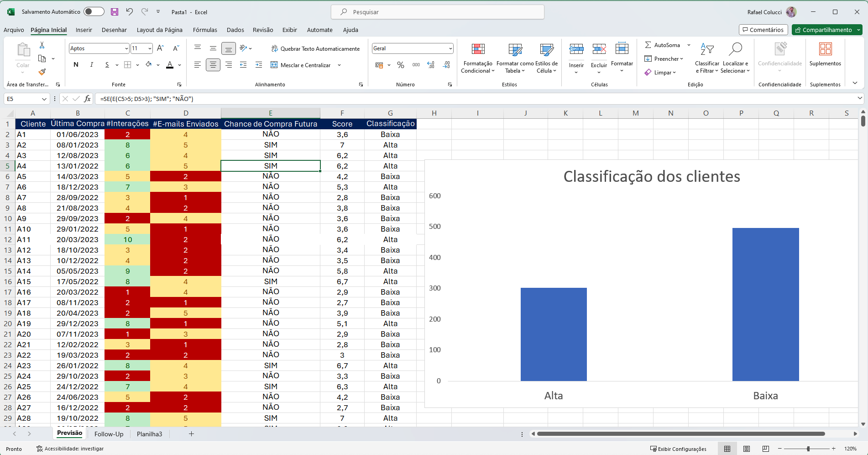Enable Quebrar Texto Automaticamente
The height and width of the screenshot is (455, 868).
[x=316, y=48]
